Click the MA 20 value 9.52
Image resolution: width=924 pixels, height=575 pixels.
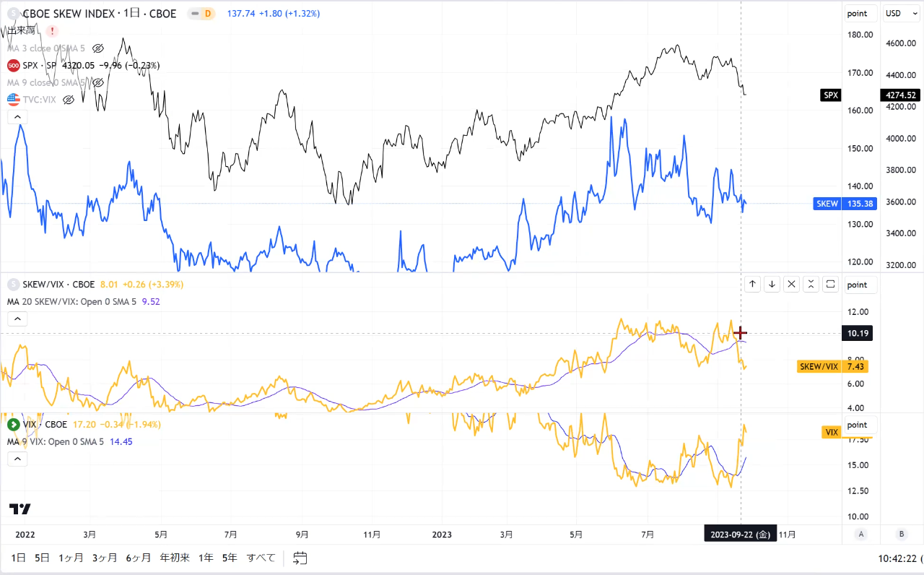coord(151,302)
